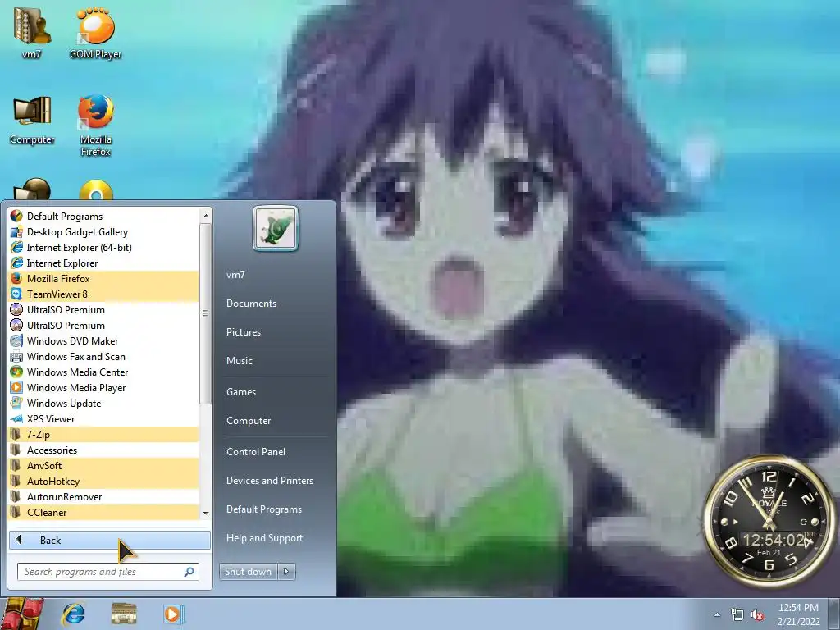
Task: Click the Mozilla Firefox icon in Start menu
Action: [16, 279]
